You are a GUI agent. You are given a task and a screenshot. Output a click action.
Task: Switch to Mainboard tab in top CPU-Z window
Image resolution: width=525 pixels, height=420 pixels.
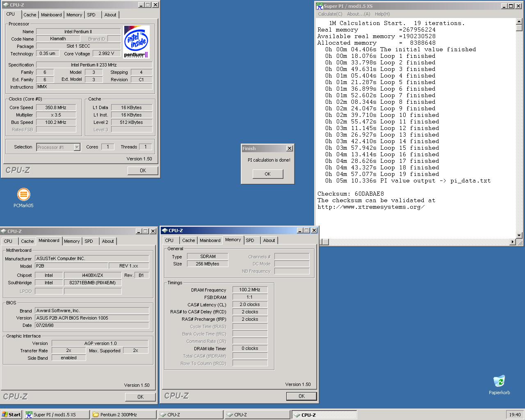51,15
